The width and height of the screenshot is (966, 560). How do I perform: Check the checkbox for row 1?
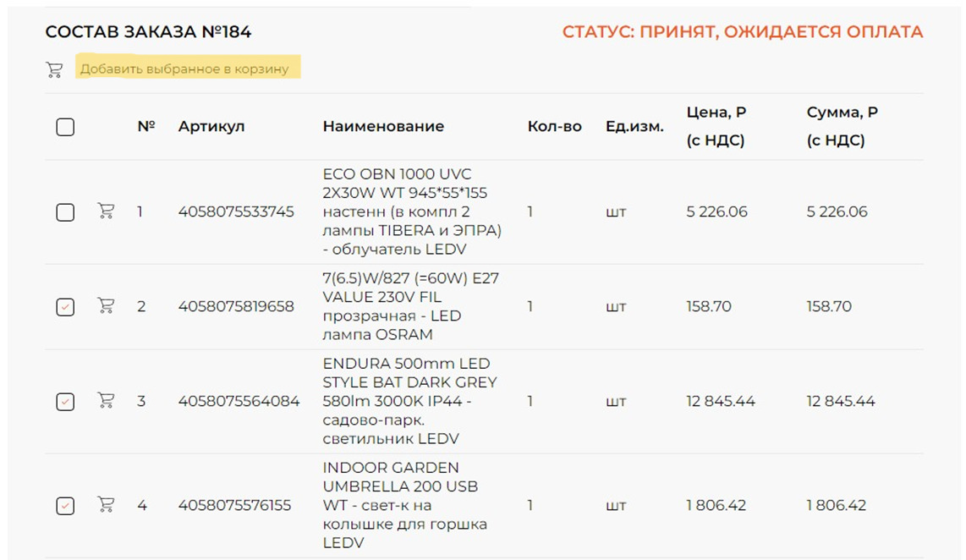(65, 211)
